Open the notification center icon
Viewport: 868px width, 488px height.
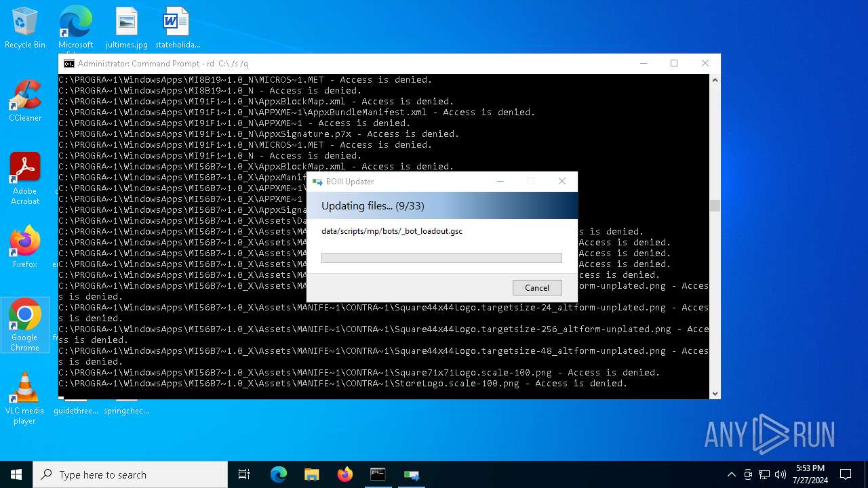point(846,474)
